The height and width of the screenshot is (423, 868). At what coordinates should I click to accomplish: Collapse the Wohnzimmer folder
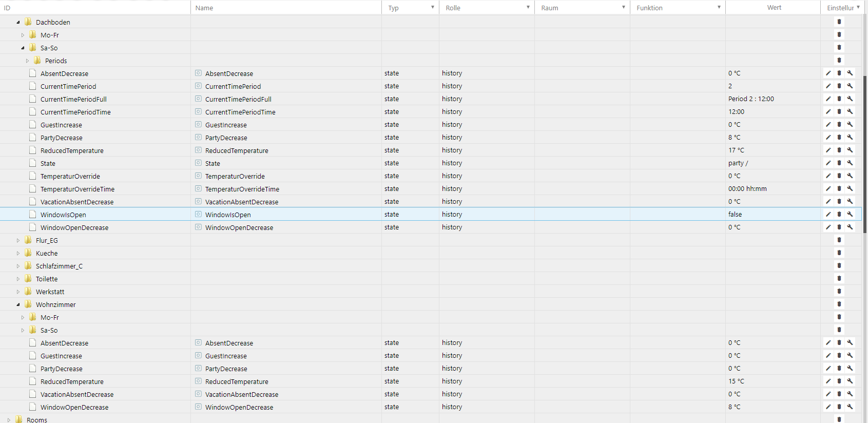[18, 304]
